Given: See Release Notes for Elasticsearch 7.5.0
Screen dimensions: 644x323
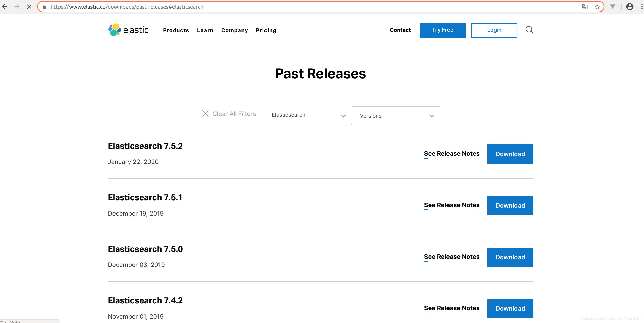Looking at the screenshot, I should pos(452,257).
